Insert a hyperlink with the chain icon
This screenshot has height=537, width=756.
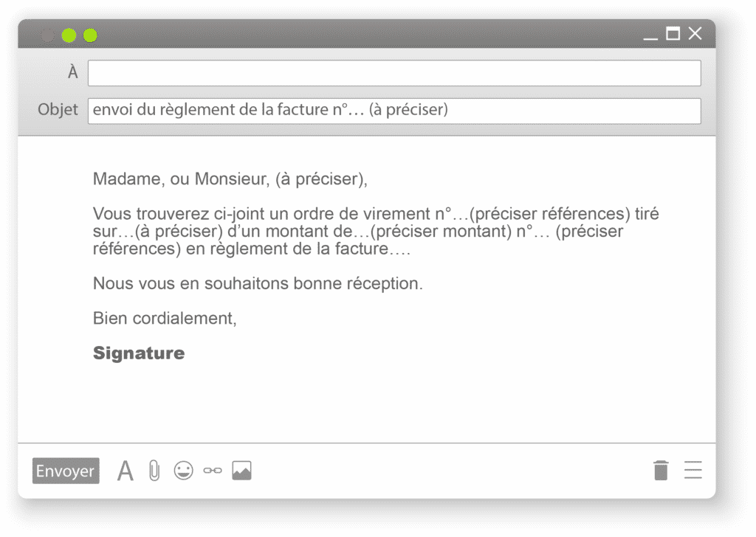click(x=212, y=470)
